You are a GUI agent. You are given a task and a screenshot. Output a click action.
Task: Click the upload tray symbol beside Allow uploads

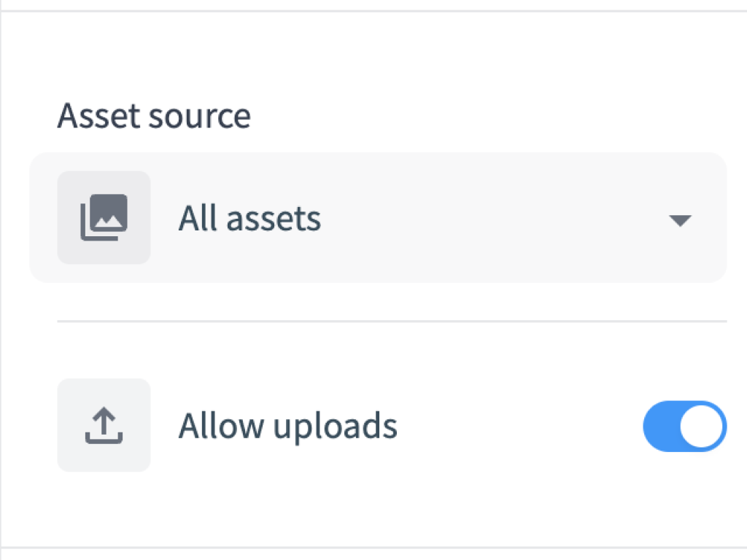click(104, 425)
